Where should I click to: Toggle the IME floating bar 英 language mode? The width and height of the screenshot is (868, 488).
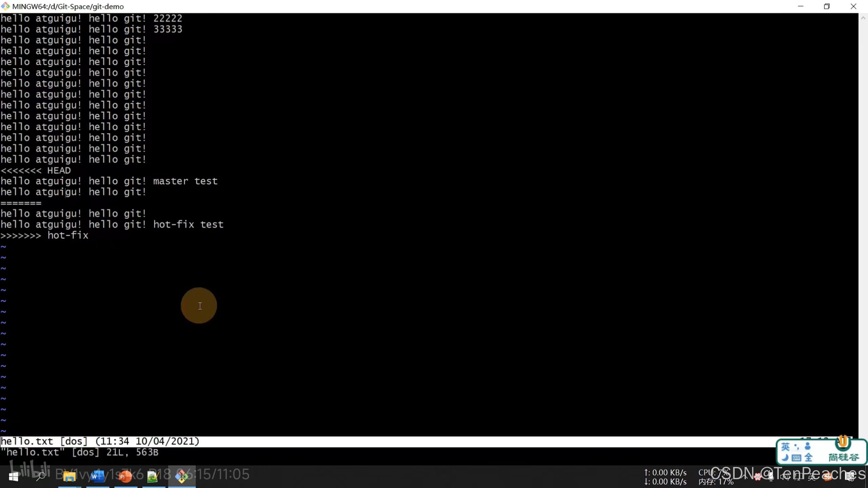point(785,447)
